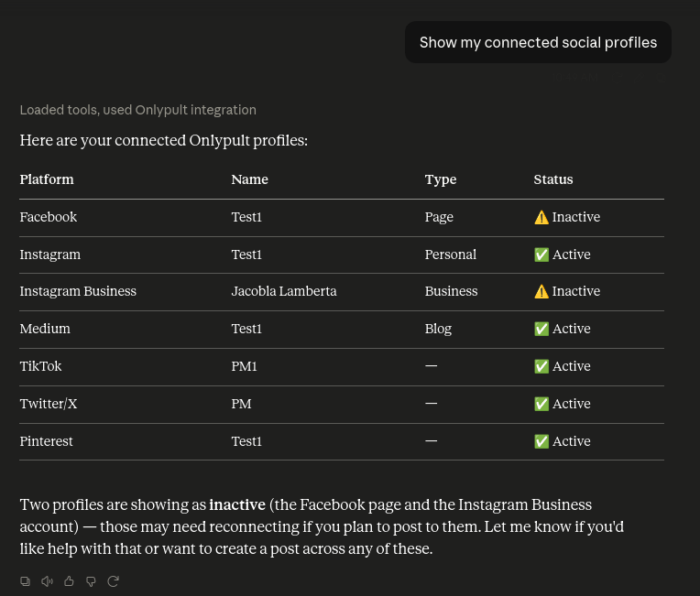The height and width of the screenshot is (596, 700).
Task: Click the name 'PM1' in TikTok row
Action: (x=245, y=366)
